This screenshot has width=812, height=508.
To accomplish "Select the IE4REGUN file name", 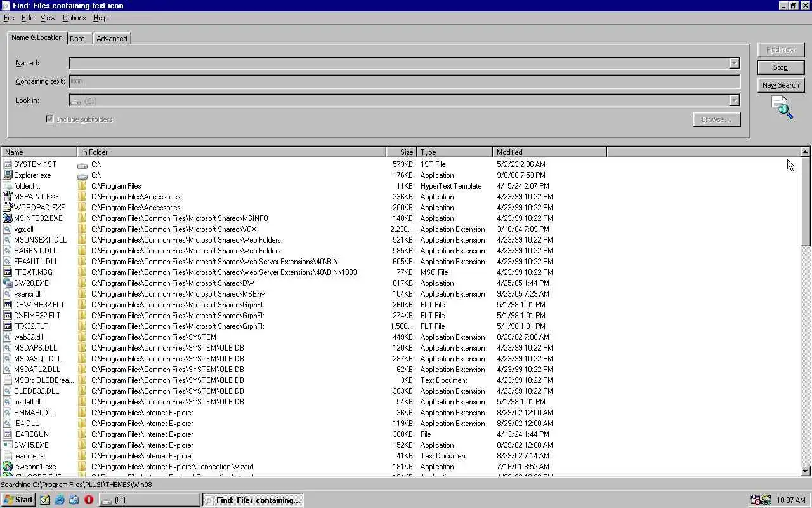I will tap(31, 434).
